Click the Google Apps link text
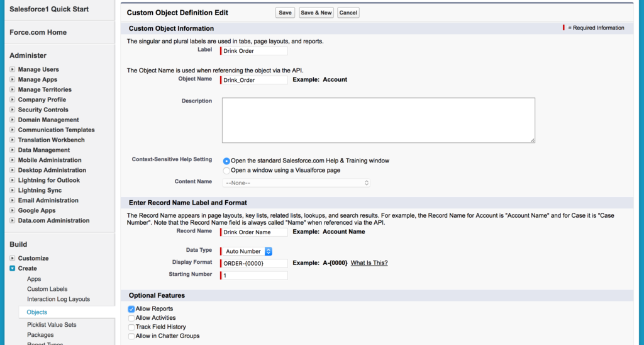 pyautogui.click(x=36, y=210)
